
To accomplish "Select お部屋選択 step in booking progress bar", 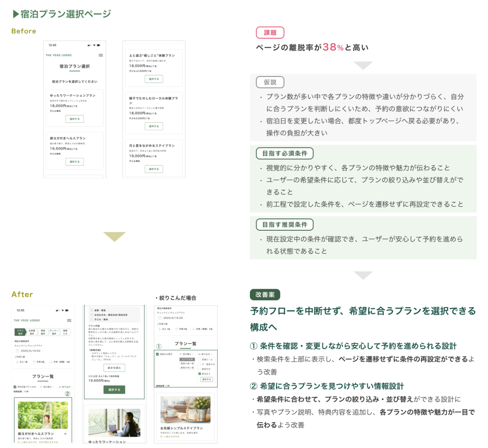I will pyautogui.click(x=32, y=332).
